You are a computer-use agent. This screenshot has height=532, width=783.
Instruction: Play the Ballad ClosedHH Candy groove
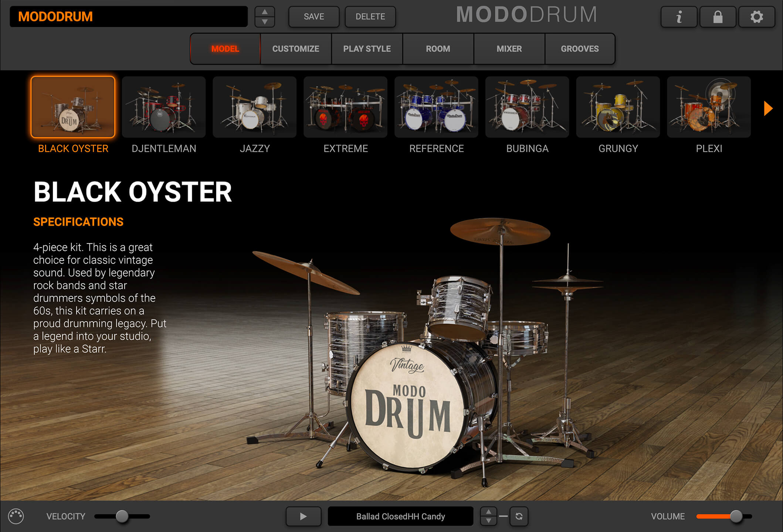coord(303,516)
